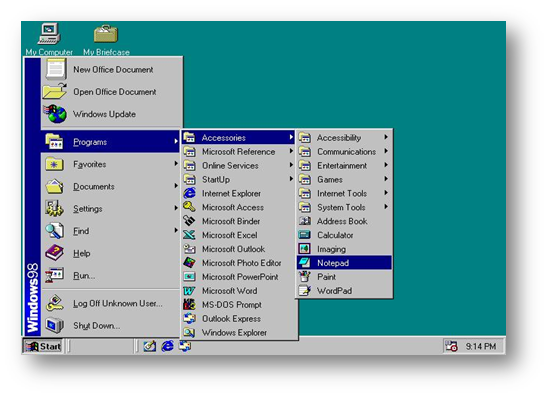This screenshot has height=397, width=548.
Task: Select Log Off Unknown User...
Action: 110,303
